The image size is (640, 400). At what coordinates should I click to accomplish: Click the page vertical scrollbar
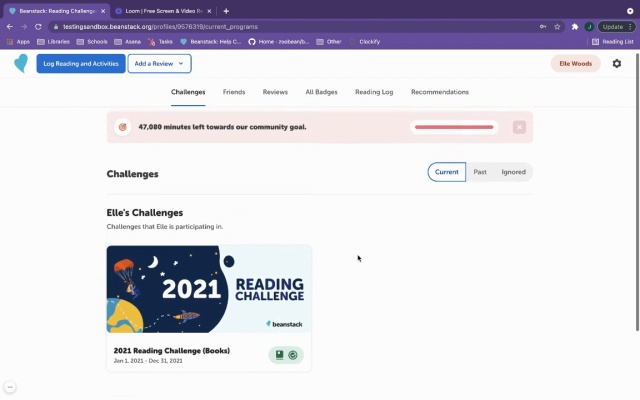point(637,192)
